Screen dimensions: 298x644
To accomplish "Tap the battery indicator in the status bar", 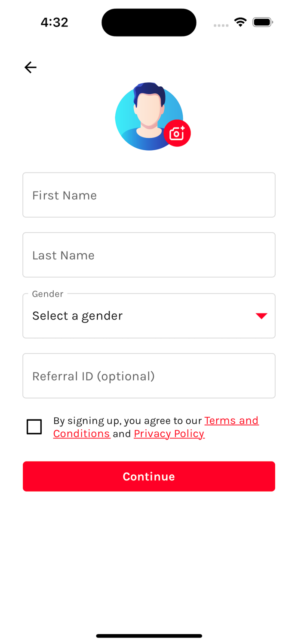I will click(x=262, y=22).
